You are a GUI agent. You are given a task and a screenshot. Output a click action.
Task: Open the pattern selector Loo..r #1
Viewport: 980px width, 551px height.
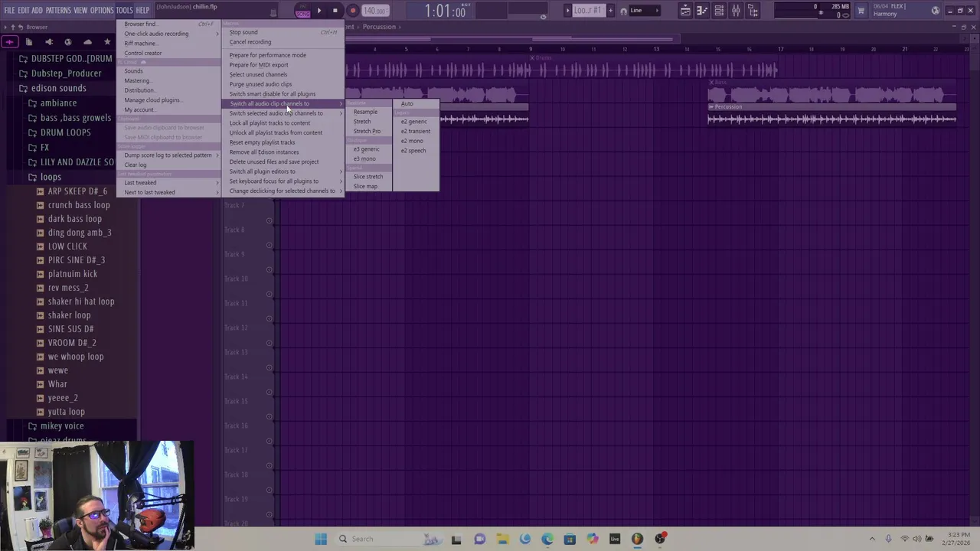pyautogui.click(x=587, y=11)
